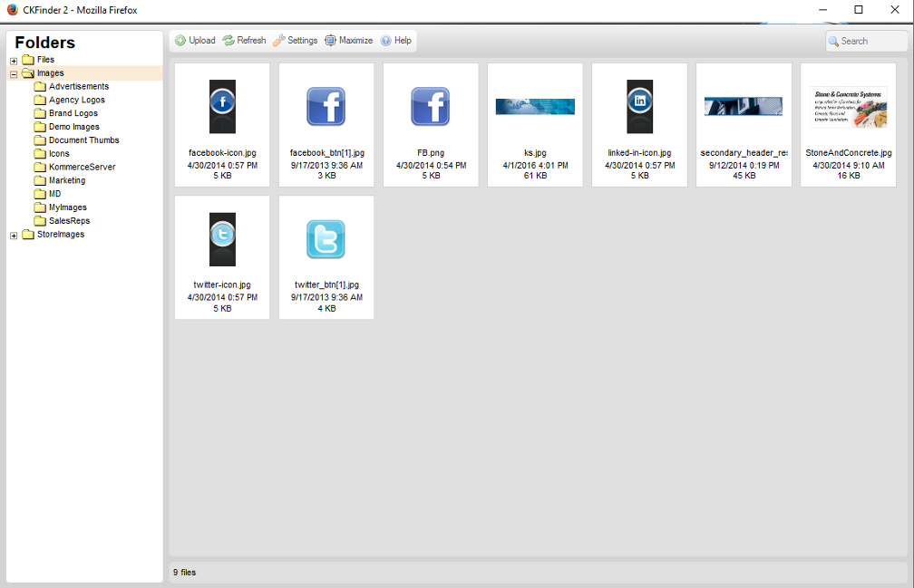The image size is (914, 588).
Task: Expand the StoreImages folder node
Action: 14,236
